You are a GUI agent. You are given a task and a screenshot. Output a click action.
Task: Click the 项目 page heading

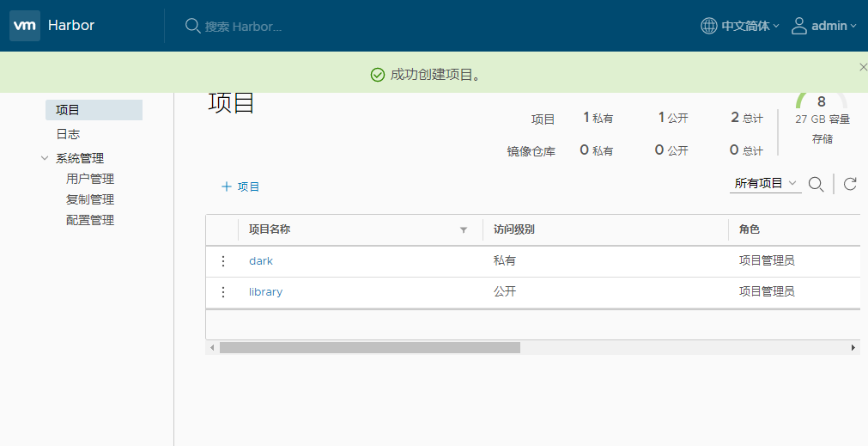(231, 104)
